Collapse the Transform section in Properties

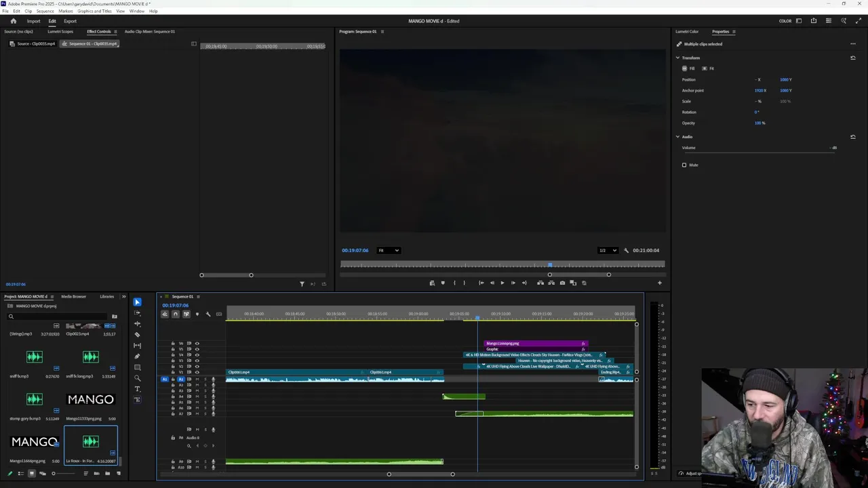point(677,58)
